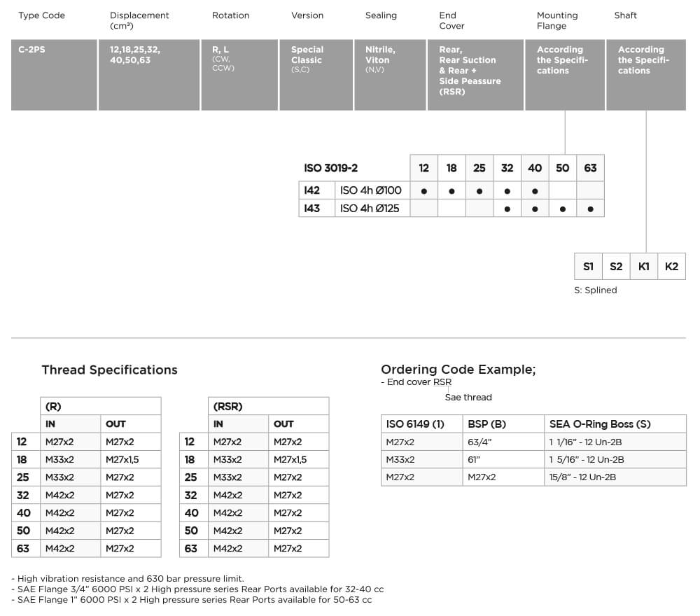Click the M27x1,5 OUT cell in (R) table
This screenshot has height=616, width=700.
pos(131,459)
